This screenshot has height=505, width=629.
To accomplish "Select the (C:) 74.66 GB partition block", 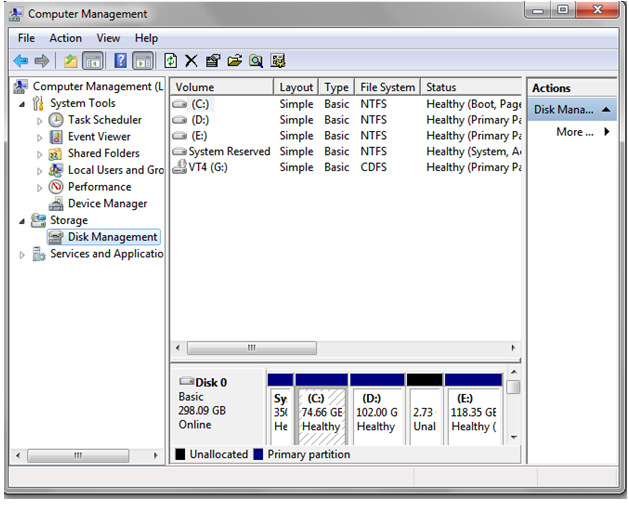I will click(321, 409).
